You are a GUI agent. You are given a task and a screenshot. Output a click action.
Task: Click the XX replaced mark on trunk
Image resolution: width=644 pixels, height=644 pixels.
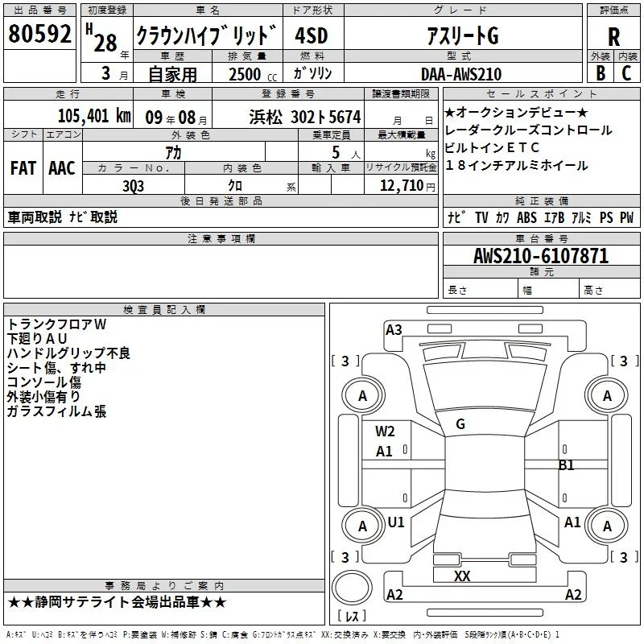[x=462, y=576]
